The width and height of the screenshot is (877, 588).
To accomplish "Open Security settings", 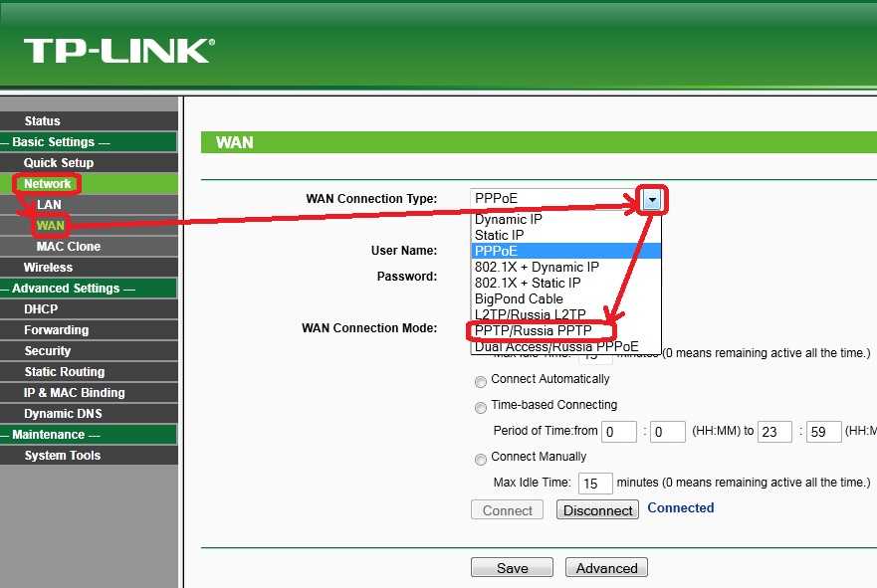I will point(48,350).
